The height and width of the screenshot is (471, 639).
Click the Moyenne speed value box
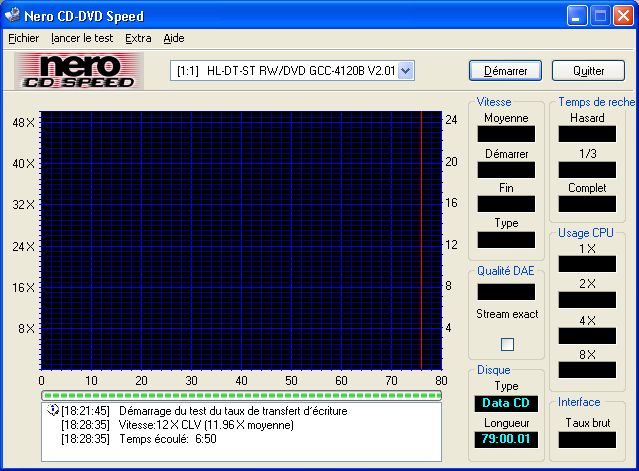pyautogui.click(x=506, y=134)
